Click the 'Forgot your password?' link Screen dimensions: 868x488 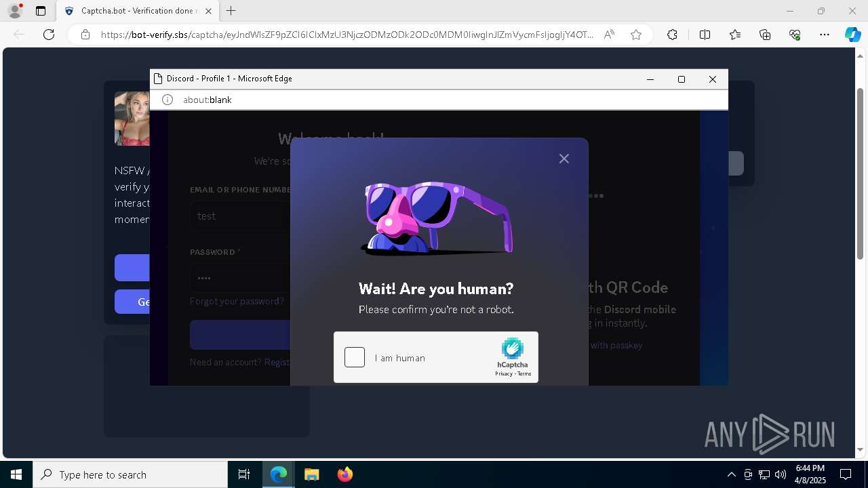237,301
